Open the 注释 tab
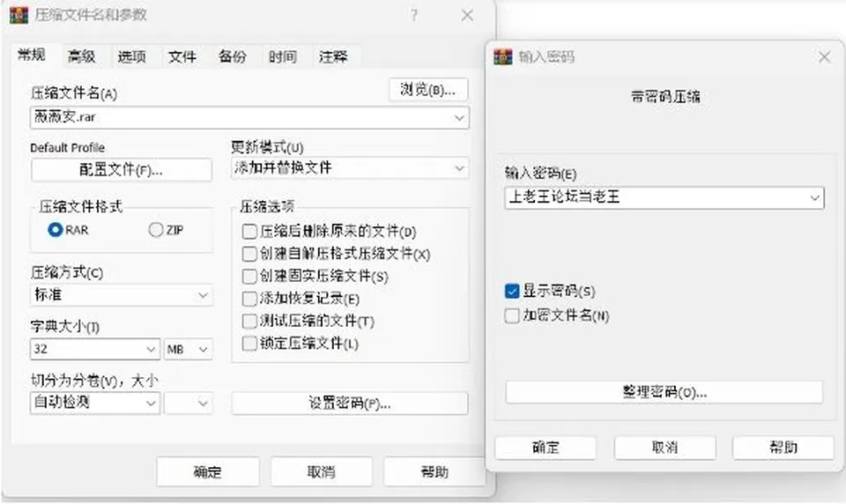 click(333, 56)
